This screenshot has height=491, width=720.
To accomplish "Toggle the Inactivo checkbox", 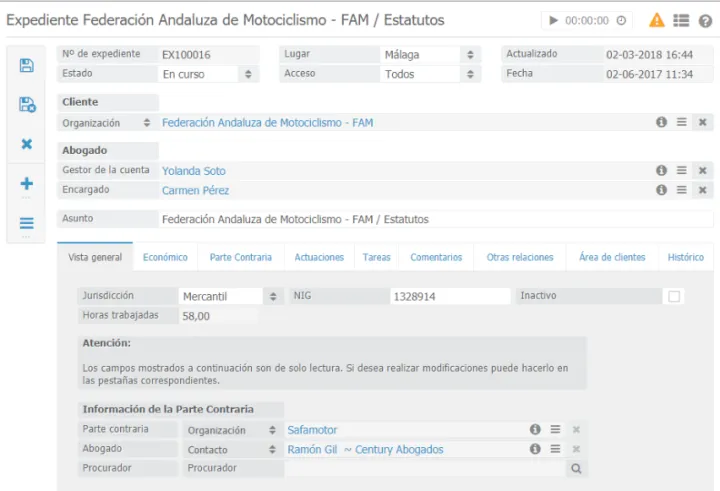I will pos(674,296).
